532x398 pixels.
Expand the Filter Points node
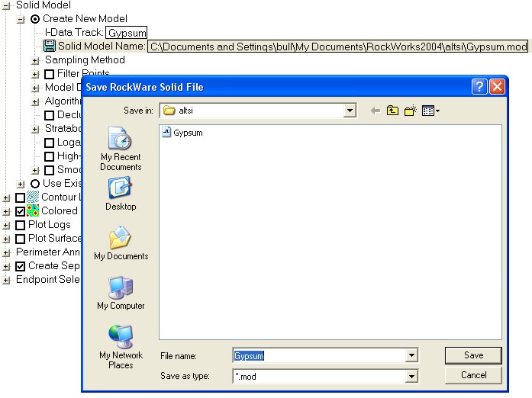[35, 74]
